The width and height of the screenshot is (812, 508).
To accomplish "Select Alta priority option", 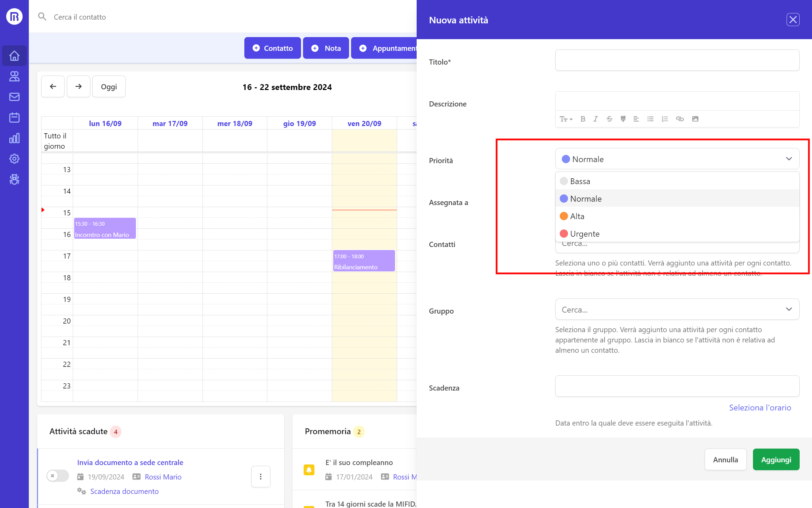I will pos(577,216).
